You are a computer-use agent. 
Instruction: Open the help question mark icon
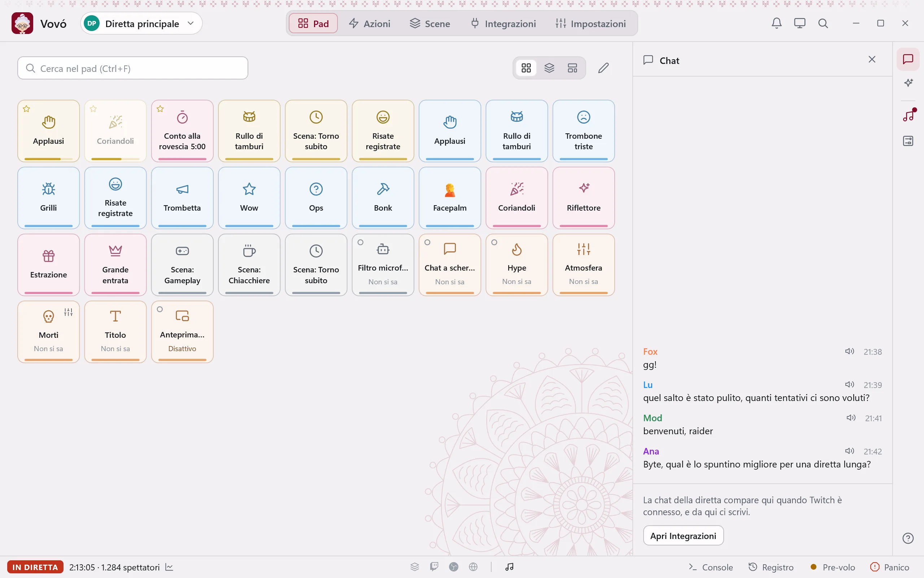pos(908,538)
